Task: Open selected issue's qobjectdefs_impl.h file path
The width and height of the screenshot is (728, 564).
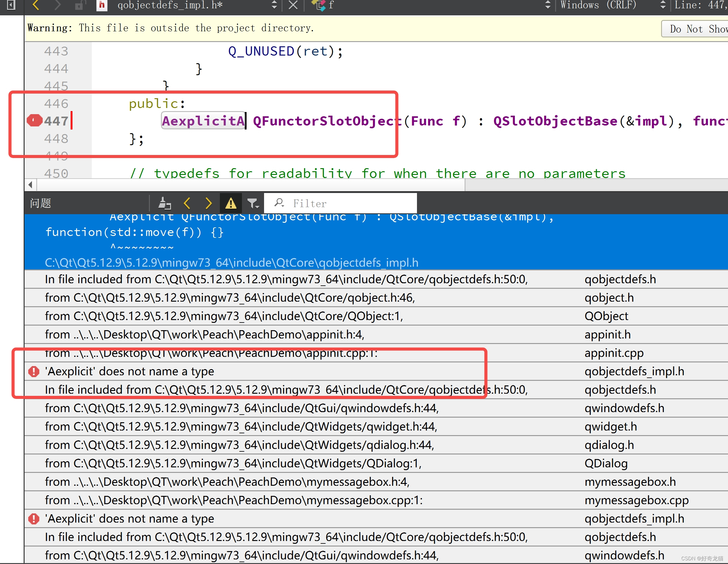Action: (x=232, y=262)
